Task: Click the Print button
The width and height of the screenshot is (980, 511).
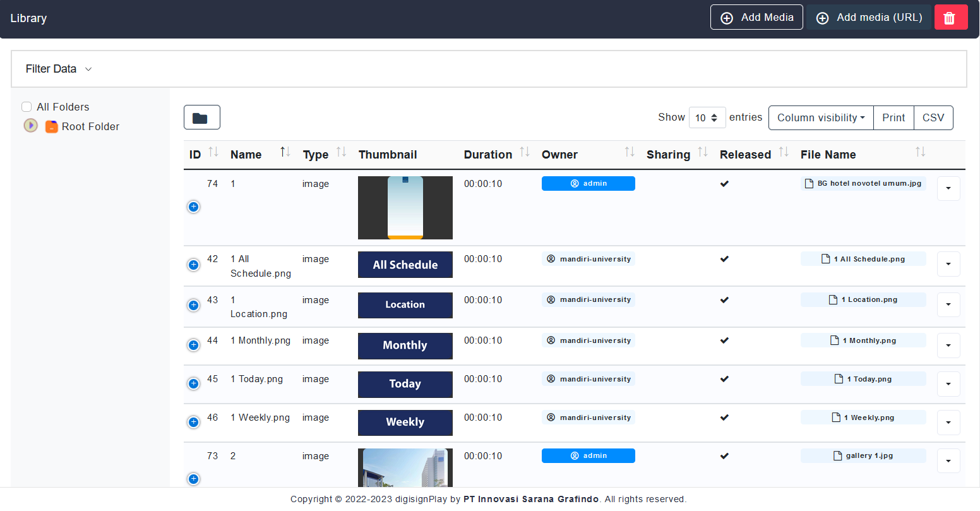Action: pos(893,117)
